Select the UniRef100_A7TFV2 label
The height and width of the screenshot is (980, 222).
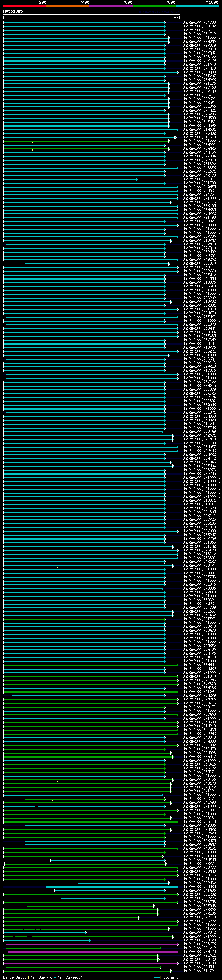click(199, 619)
